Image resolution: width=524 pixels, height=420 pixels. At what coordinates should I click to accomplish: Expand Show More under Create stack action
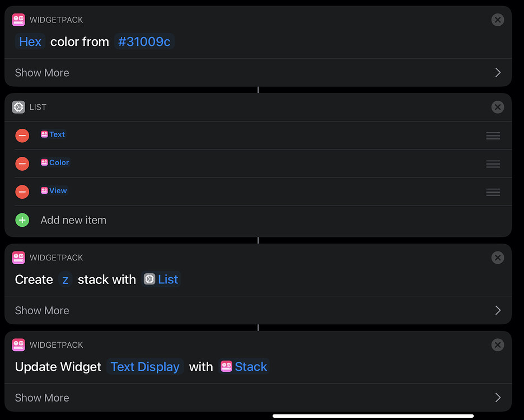click(258, 310)
